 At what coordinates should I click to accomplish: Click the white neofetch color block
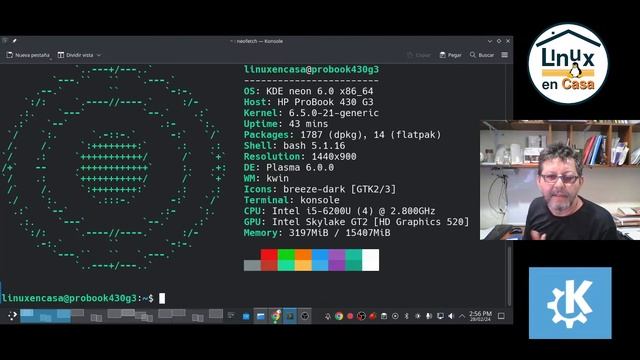click(370, 260)
